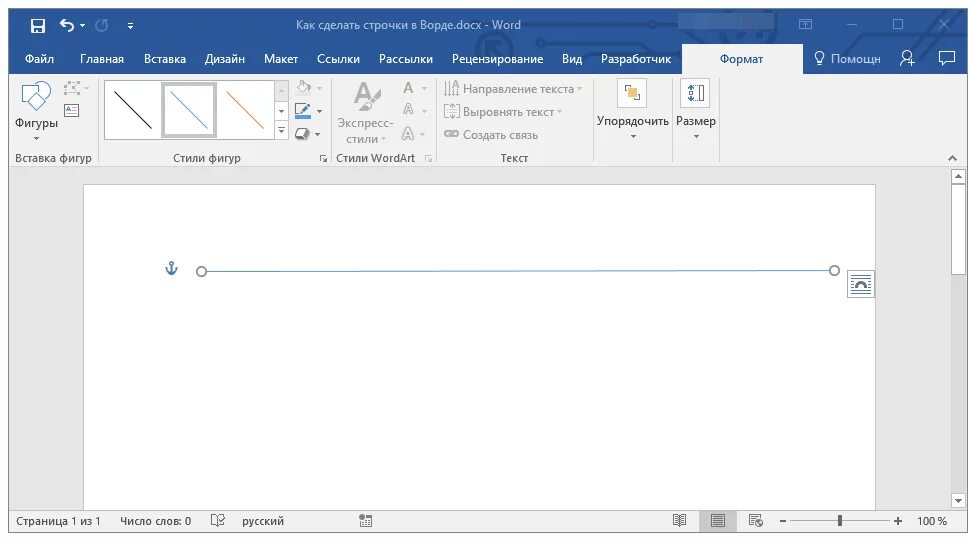Click the русский language indicator
The width and height of the screenshot is (968, 541).
click(x=263, y=521)
